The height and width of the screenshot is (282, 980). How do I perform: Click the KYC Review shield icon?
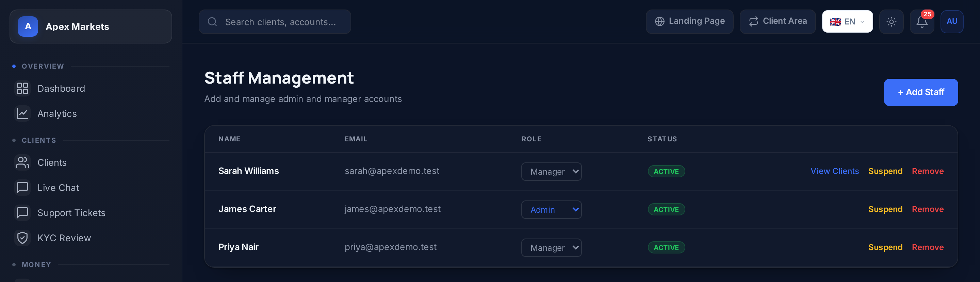click(22, 238)
